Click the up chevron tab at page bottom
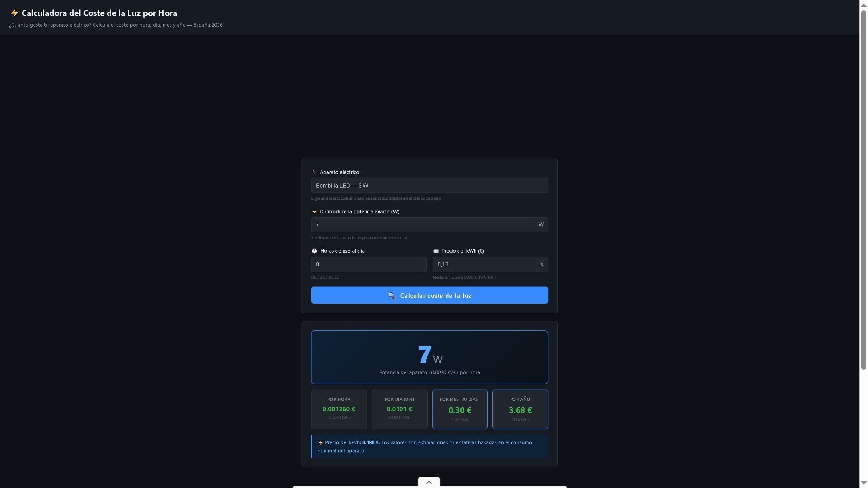This screenshot has width=868, height=489. [429, 482]
